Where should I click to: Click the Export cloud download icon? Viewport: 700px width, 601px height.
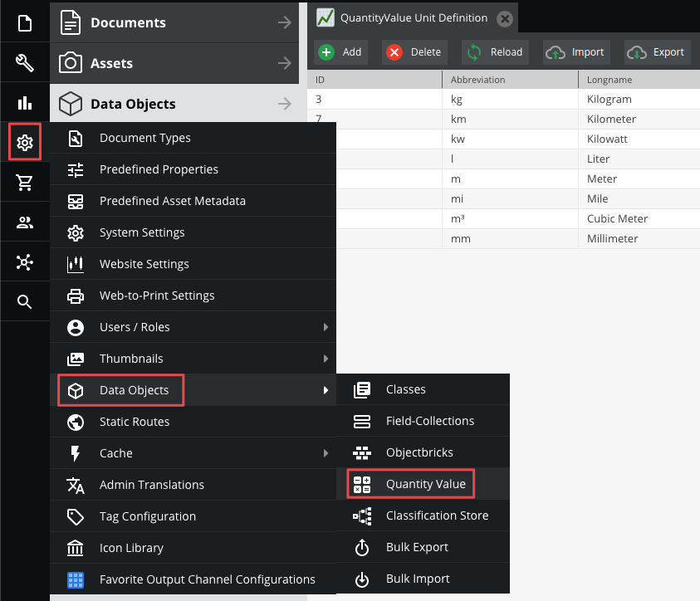pos(637,52)
